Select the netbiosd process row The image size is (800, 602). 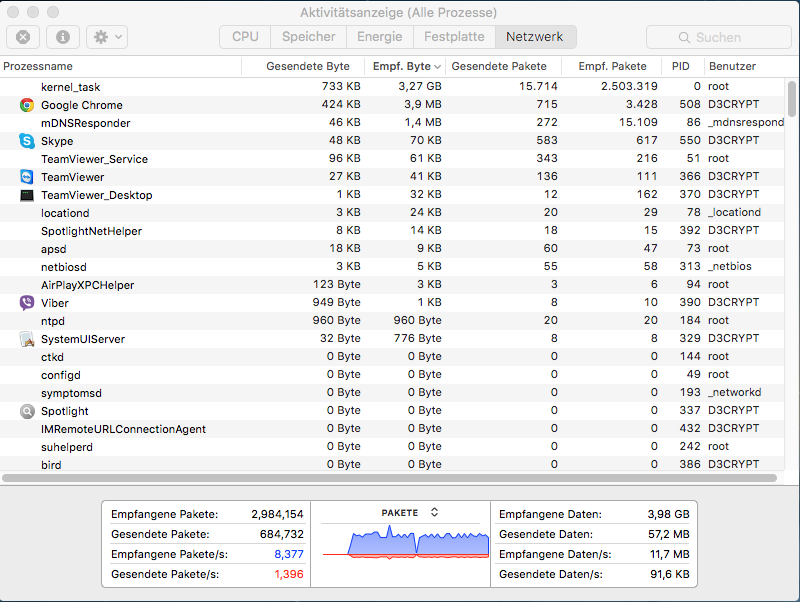[x=392, y=267]
